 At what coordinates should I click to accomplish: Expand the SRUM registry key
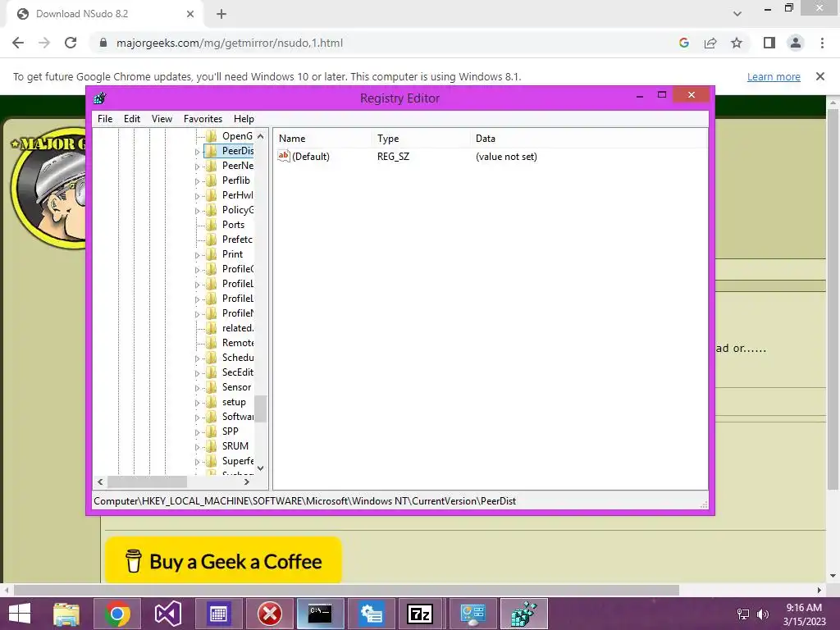point(197,447)
